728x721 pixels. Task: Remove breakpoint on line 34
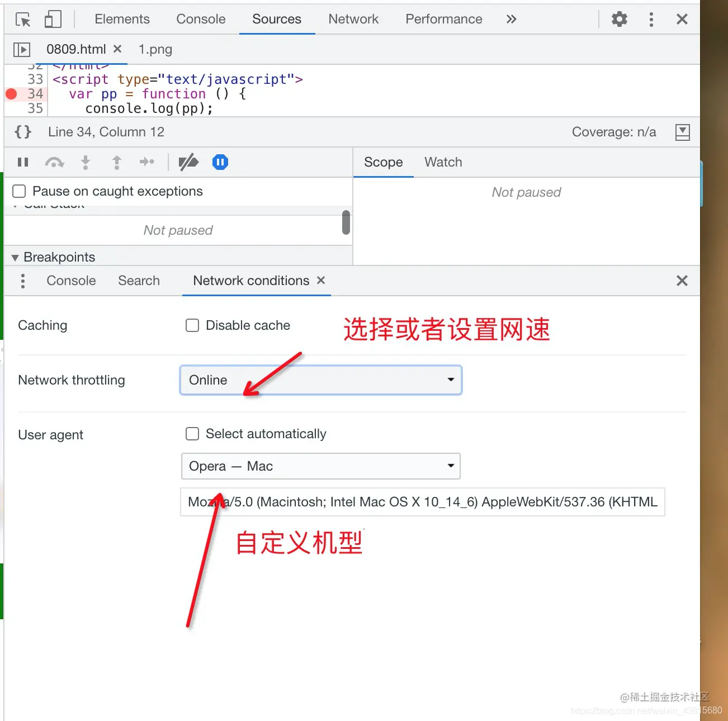click(11, 94)
